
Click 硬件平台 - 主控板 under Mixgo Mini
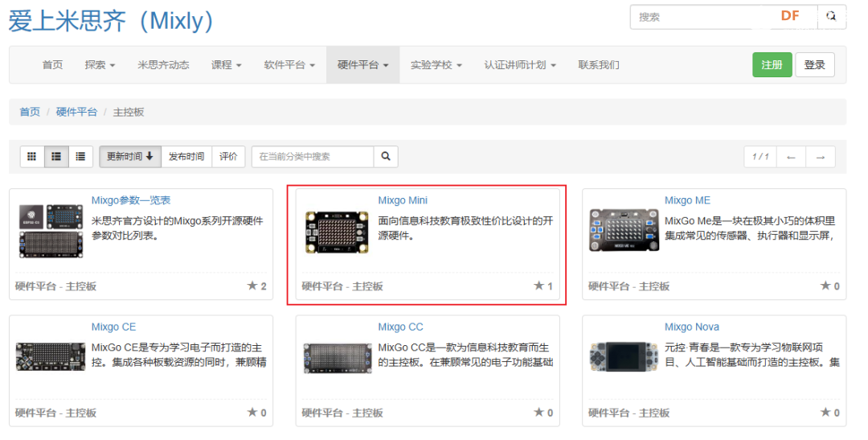pos(342,286)
